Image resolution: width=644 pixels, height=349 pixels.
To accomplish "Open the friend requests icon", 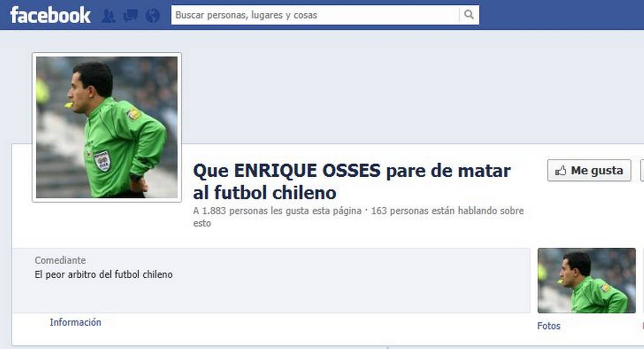I will point(108,16).
